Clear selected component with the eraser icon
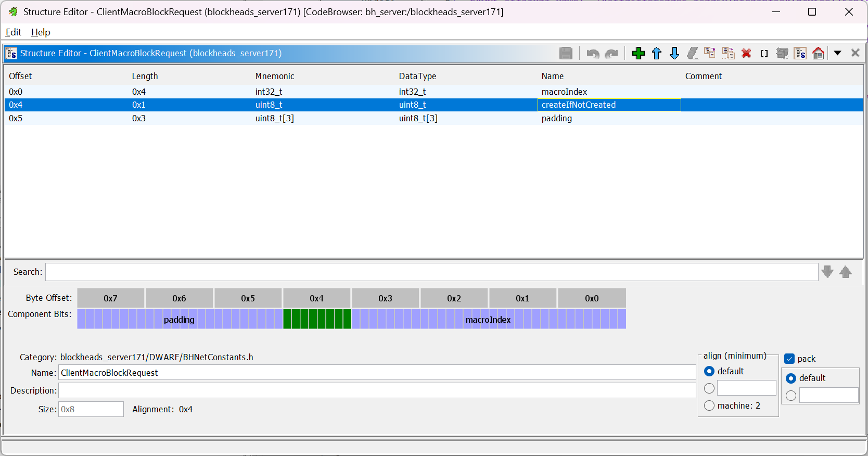Image resolution: width=868 pixels, height=456 pixels. click(693, 53)
